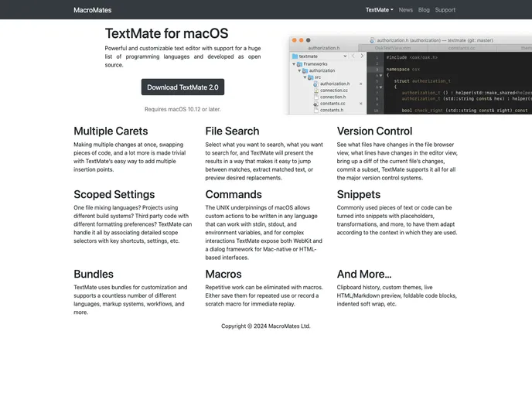Click the "Commands" heading
This screenshot has height=396, width=532.
234,194
